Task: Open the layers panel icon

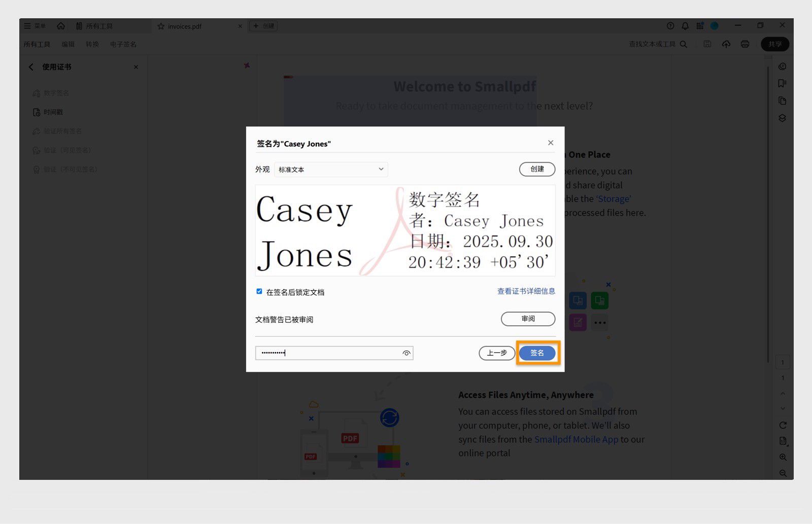Action: 783,118
